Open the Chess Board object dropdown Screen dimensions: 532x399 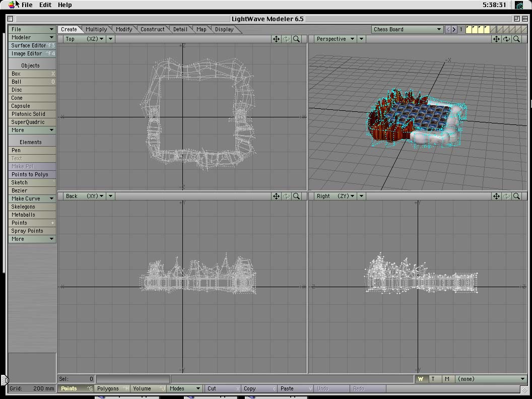407,29
